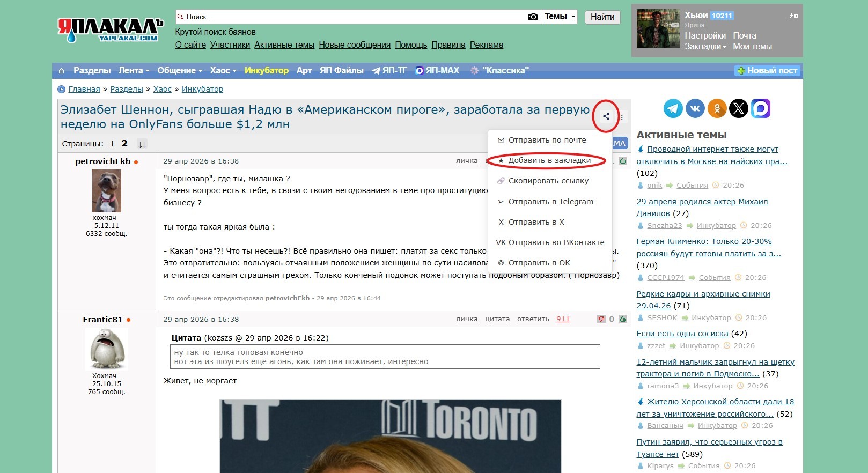This screenshot has width=868, height=473.
Task: Open topic about 29 апреля Михаил Данилов
Action: 702,208
